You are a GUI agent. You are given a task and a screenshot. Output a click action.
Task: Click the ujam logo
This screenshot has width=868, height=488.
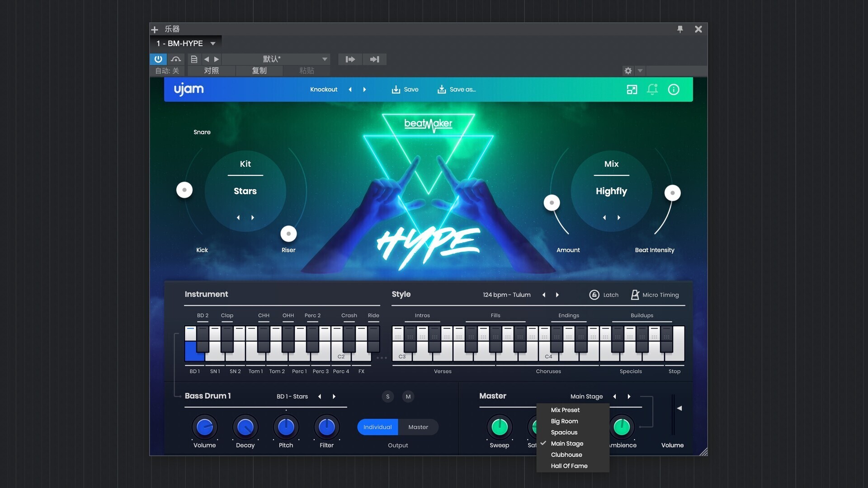189,89
